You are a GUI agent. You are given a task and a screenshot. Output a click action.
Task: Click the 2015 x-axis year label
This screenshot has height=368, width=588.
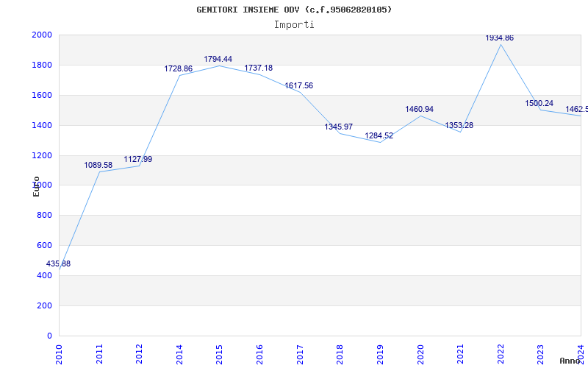click(x=220, y=355)
